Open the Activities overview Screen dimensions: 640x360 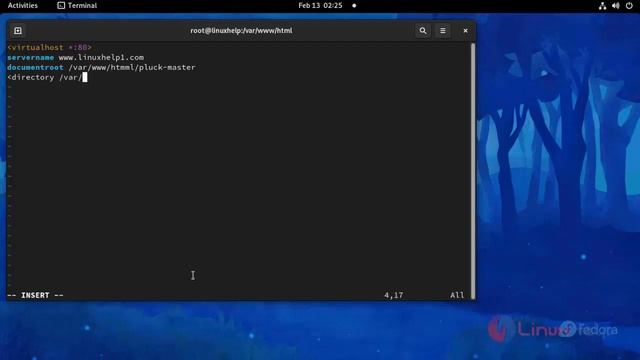tap(22, 5)
